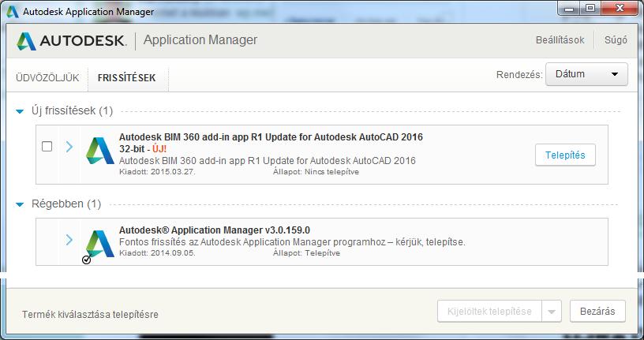Click the title bar Autodesk app icon
The width and height of the screenshot is (644, 340).
pyautogui.click(x=13, y=12)
